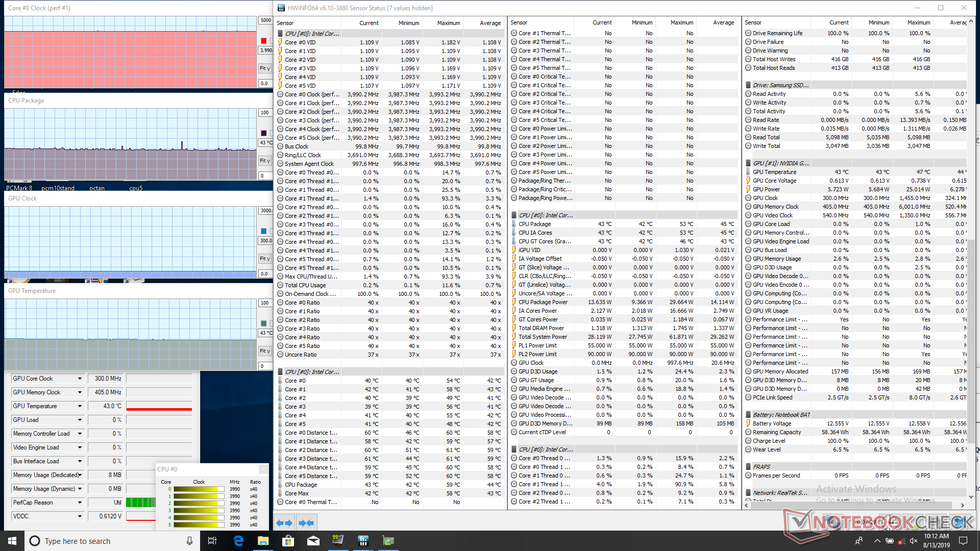
Task: Click the shrink columns arrows button
Action: [306, 522]
